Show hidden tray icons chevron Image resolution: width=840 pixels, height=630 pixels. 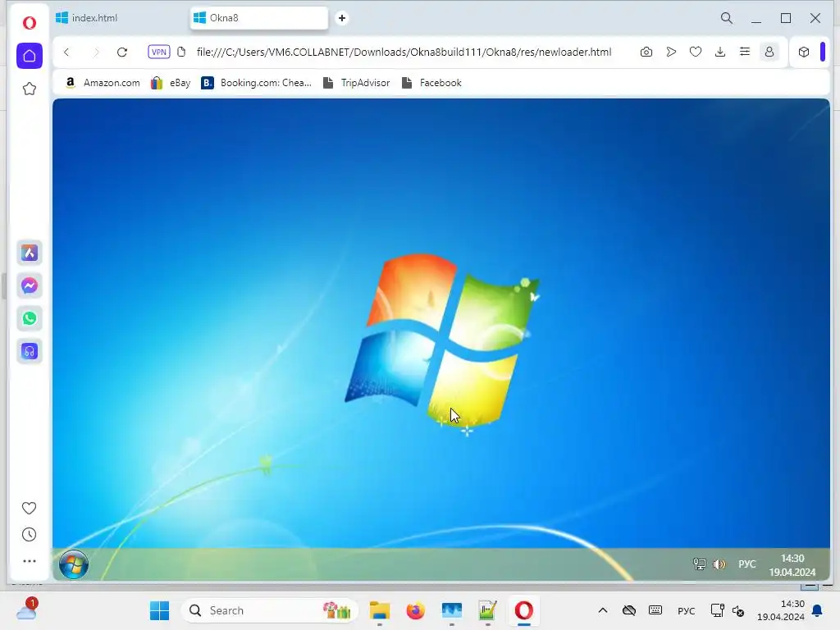point(603,610)
